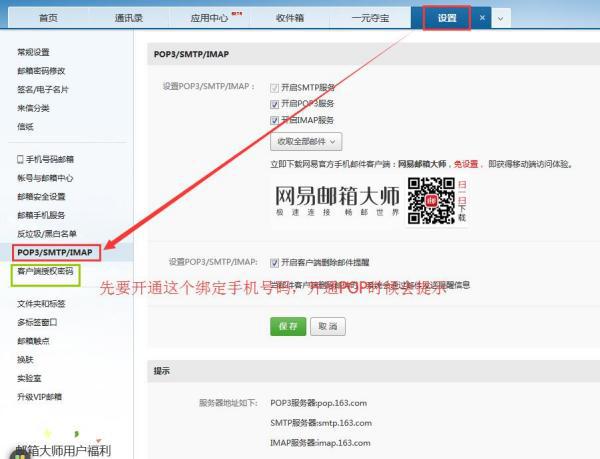Screen dimensions: 600x459
Task: Open 反垃圾/黑白名单 settings
Action: pos(47,234)
